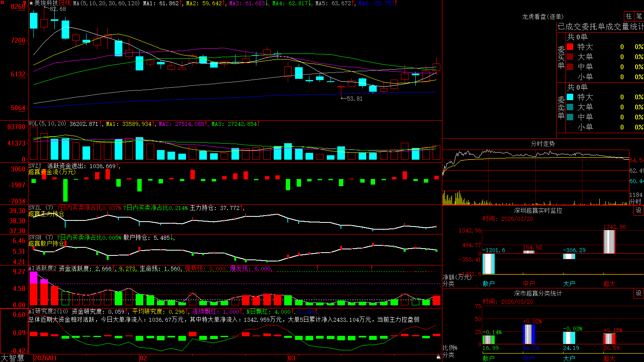Image resolution: width=644 pixels, height=362 pixels.
Task: Click first red arrow marker in AI活跃度 panel
Action: click(318, 268)
